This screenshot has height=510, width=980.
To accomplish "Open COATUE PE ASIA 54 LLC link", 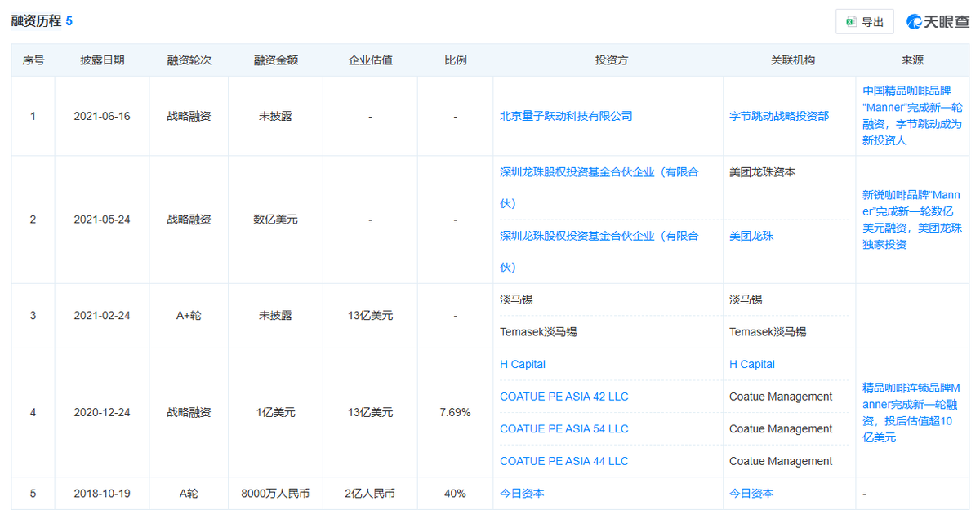I will pyautogui.click(x=564, y=428).
